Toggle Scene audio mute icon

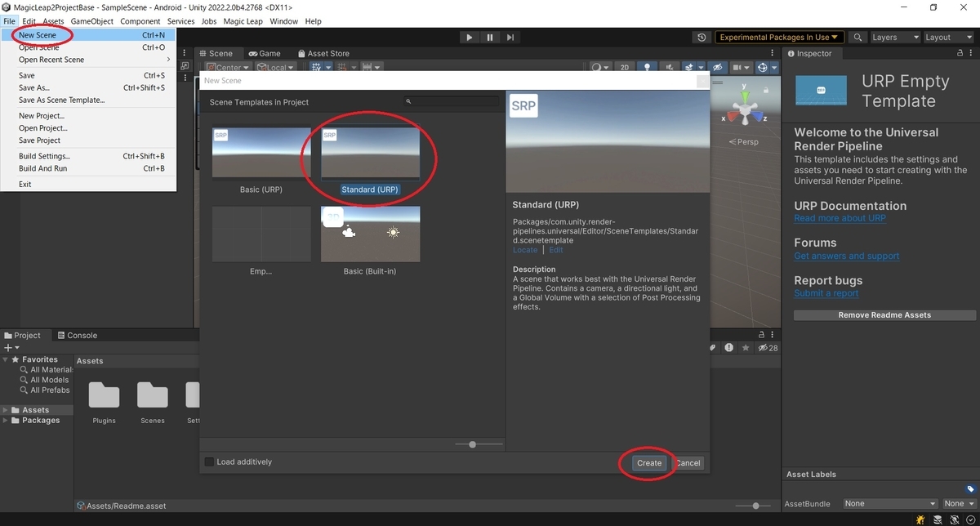670,68
